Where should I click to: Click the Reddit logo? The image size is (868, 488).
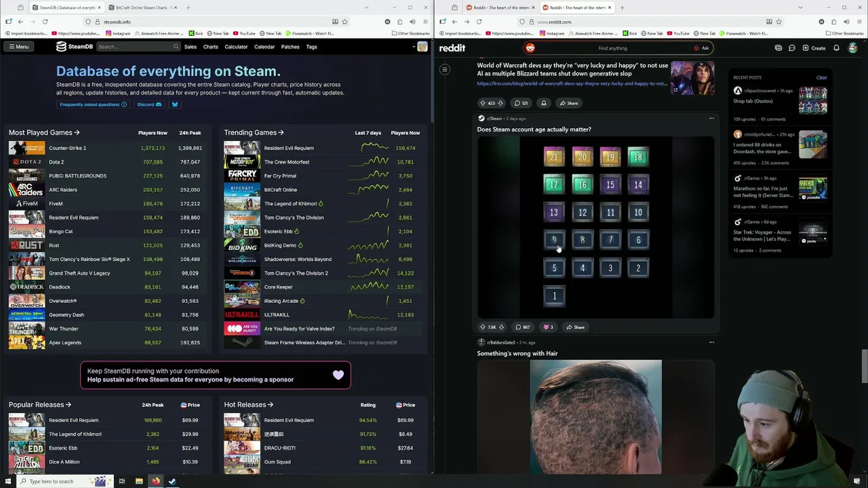tap(452, 48)
